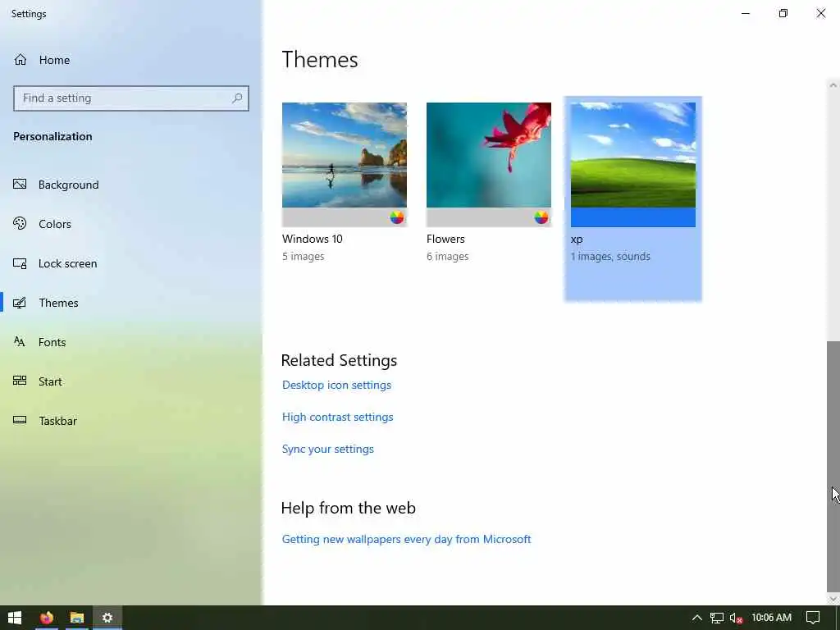Open the Colors settings page

131,224
